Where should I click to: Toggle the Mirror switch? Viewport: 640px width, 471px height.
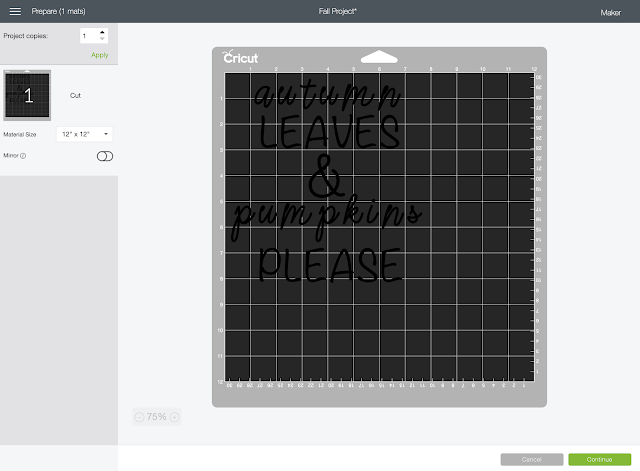(105, 156)
